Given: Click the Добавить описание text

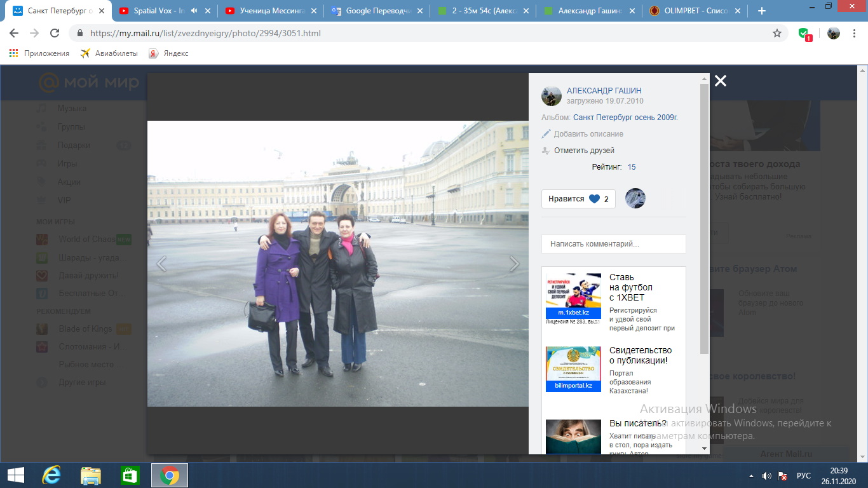Looking at the screenshot, I should tap(588, 134).
